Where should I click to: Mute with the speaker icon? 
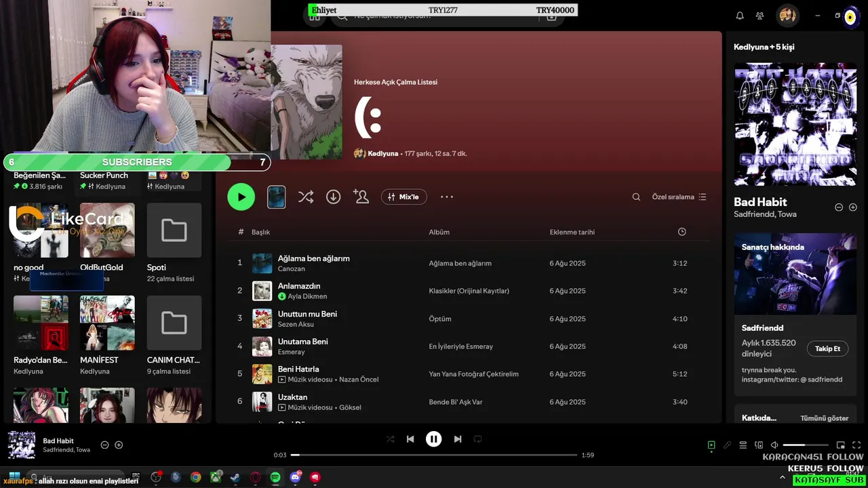[774, 445]
